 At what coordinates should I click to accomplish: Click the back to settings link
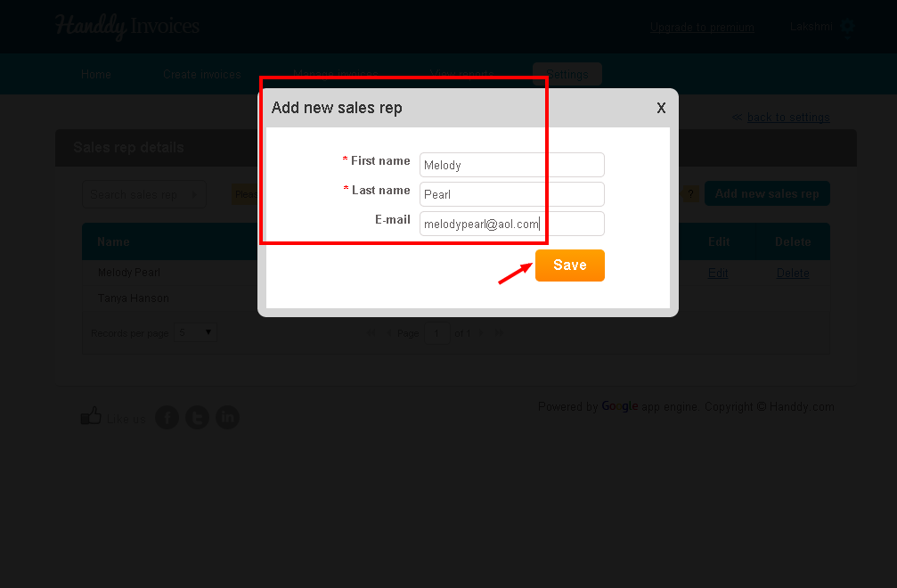[788, 118]
